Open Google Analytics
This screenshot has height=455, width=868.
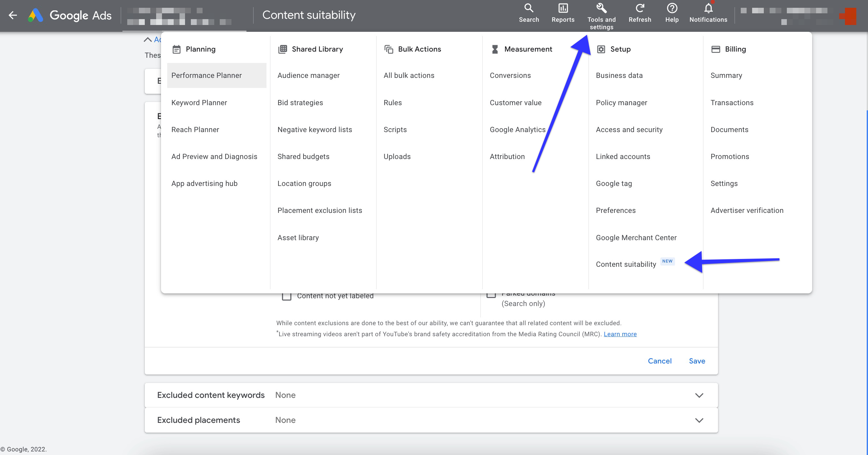[517, 130]
